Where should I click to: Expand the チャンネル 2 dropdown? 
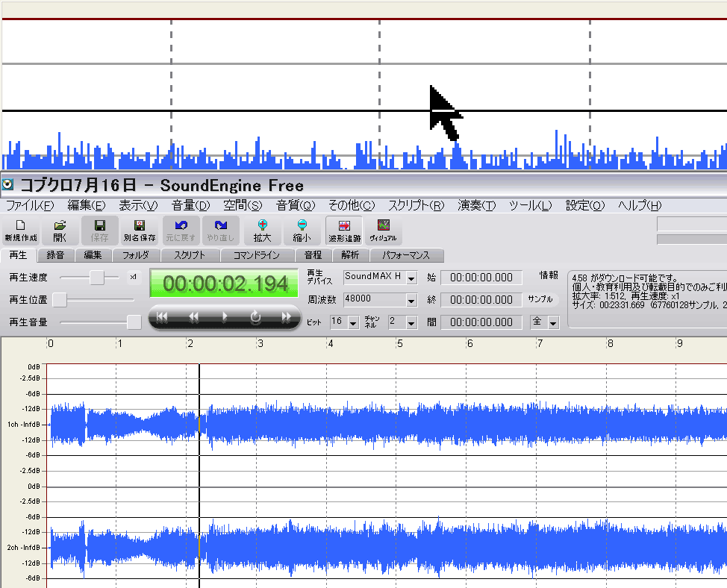click(x=411, y=322)
